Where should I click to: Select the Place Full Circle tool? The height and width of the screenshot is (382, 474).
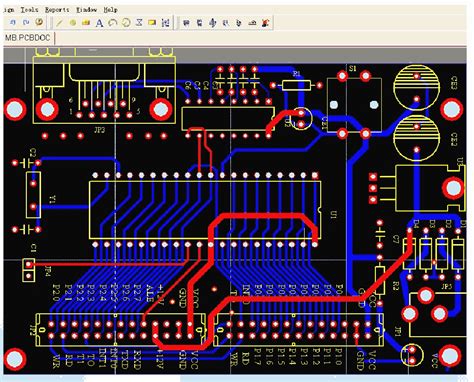(x=126, y=23)
